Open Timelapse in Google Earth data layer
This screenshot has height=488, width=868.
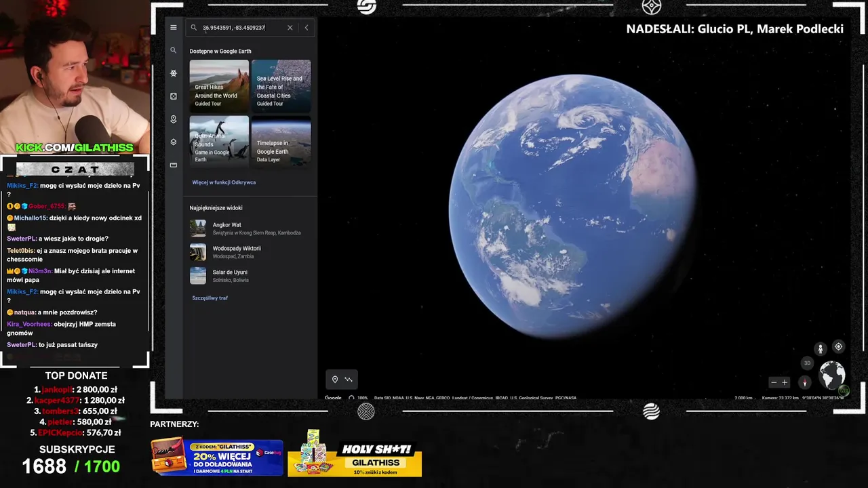pyautogui.click(x=281, y=140)
